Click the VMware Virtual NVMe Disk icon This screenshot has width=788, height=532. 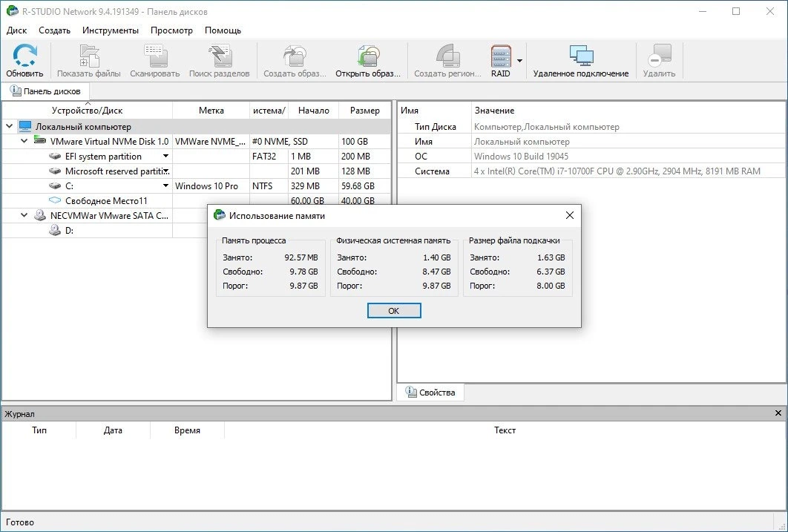pos(40,141)
